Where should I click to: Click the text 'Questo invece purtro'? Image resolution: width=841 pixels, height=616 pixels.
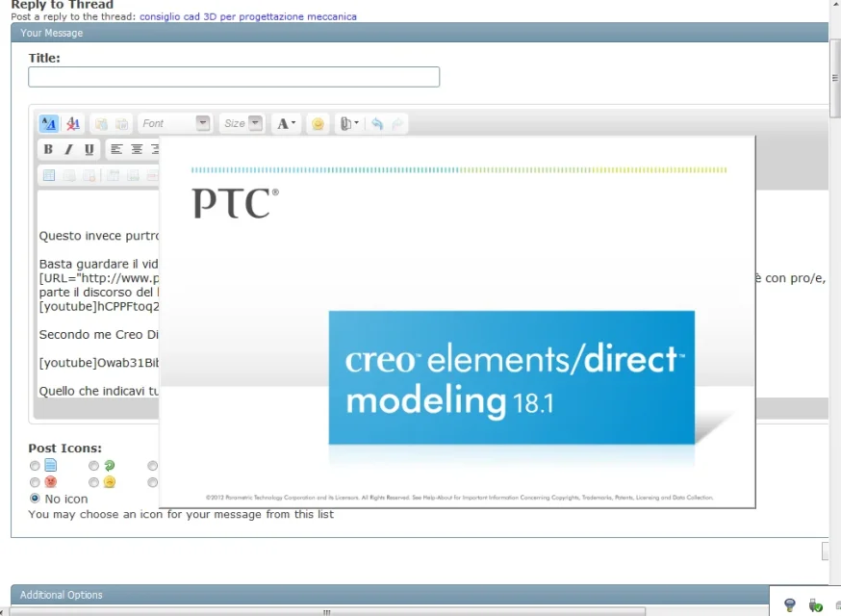point(99,236)
